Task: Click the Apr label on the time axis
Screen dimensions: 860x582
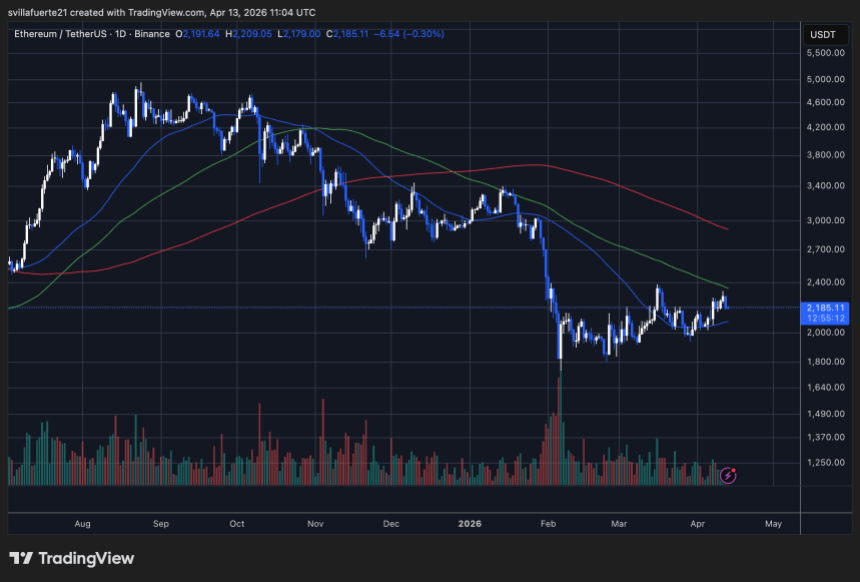Action: point(697,523)
